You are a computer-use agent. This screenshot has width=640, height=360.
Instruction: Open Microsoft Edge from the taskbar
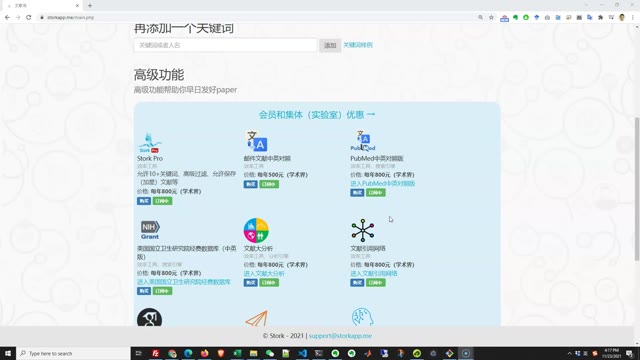click(x=188, y=353)
